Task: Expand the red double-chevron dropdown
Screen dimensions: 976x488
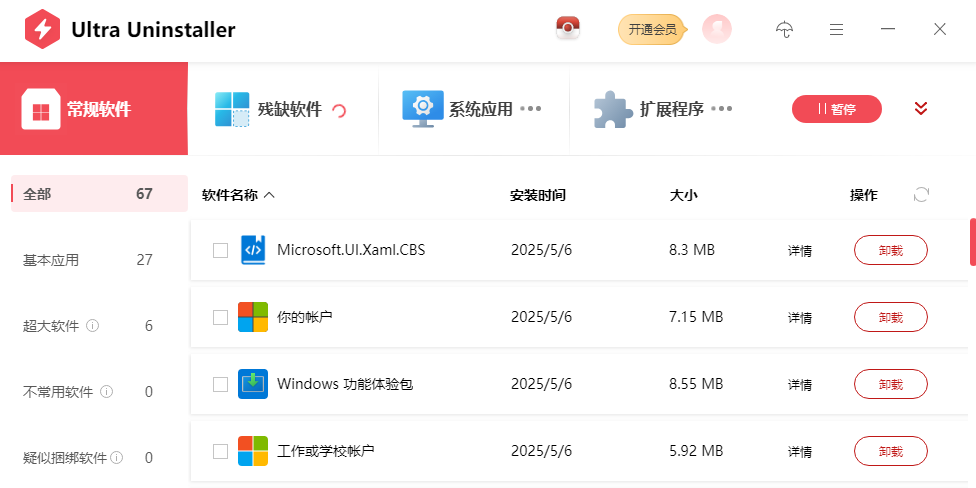Action: coord(921,109)
